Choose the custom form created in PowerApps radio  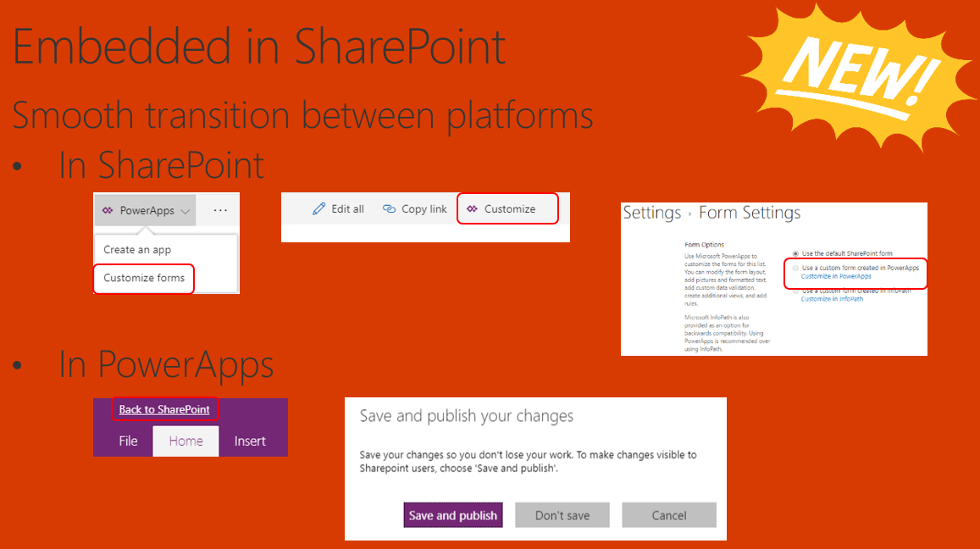pos(795,268)
